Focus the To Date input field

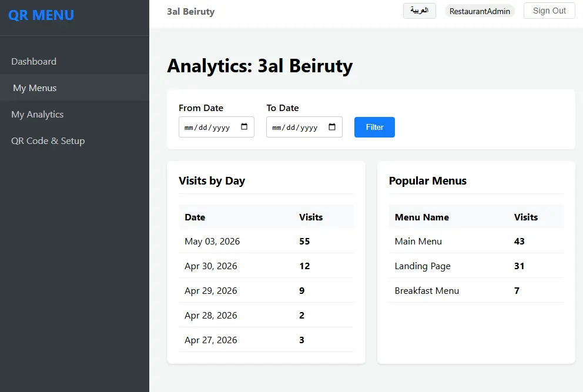304,127
